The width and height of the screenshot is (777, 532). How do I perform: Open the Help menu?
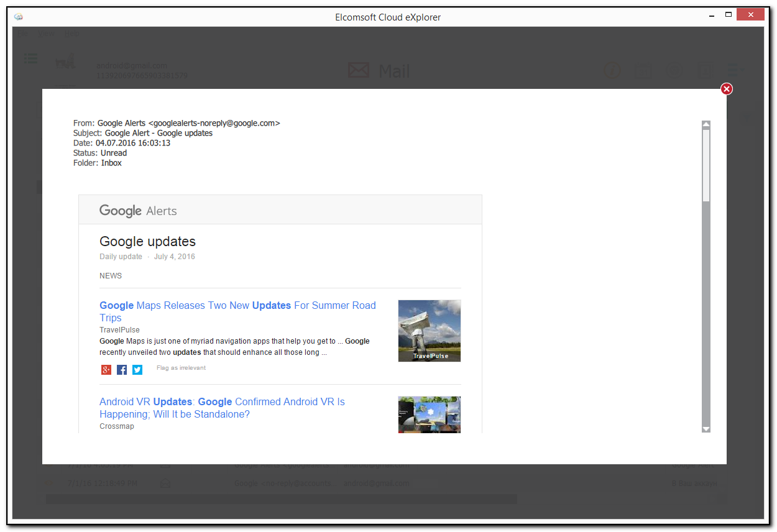(x=71, y=34)
